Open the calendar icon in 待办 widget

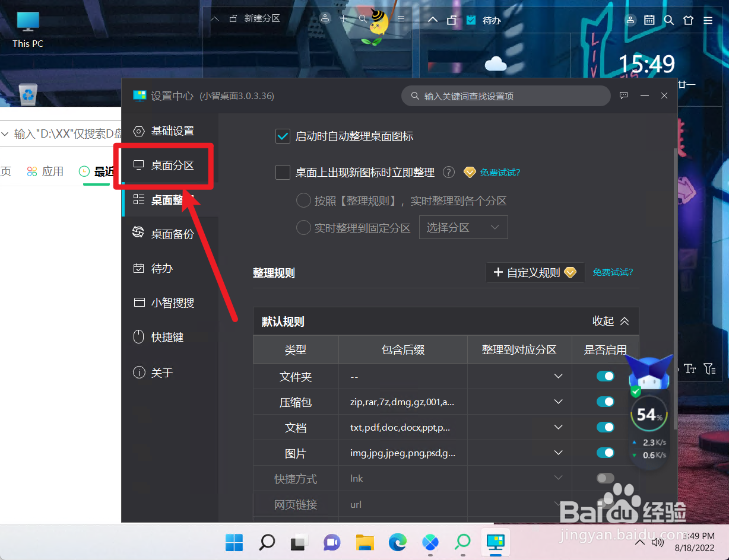click(x=649, y=20)
